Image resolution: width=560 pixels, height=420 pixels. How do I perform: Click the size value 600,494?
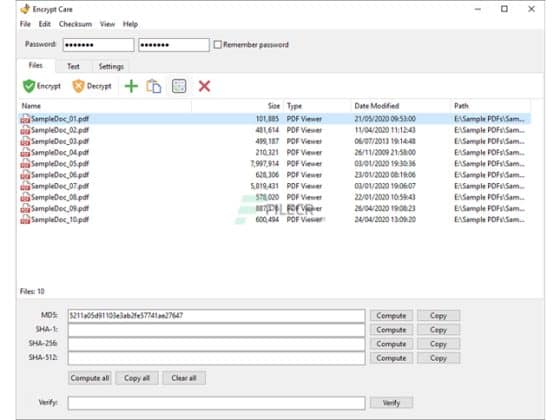point(267,220)
